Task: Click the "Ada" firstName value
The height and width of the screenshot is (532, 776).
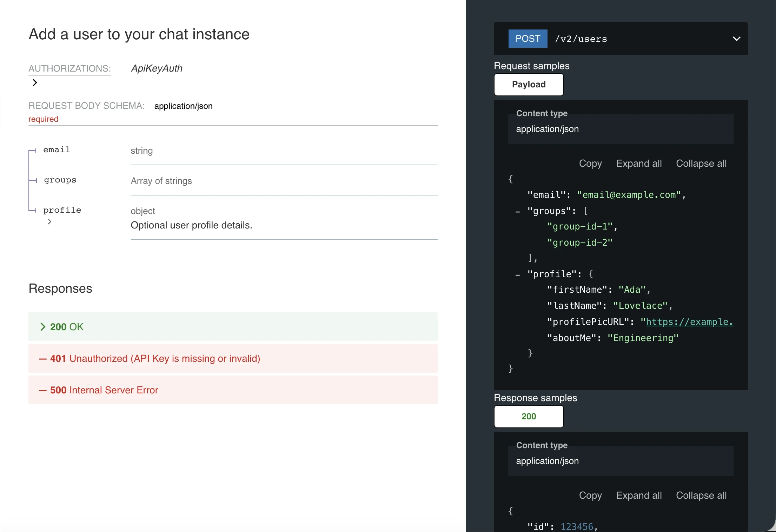Action: tap(632, 290)
